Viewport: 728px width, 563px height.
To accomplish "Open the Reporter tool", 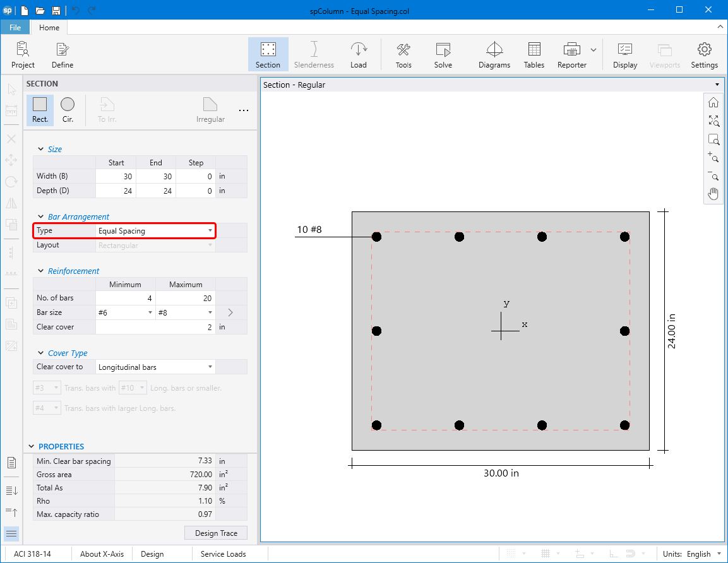I will pyautogui.click(x=571, y=55).
